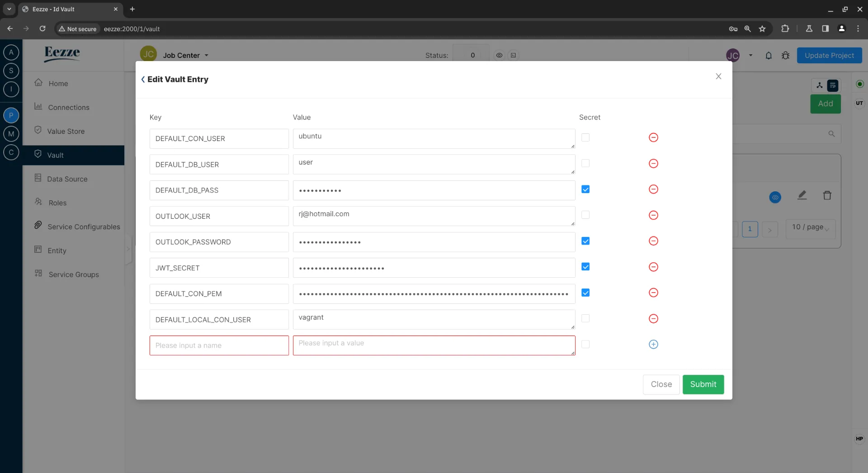Uncheck Secret for DEFAULT_DB_PASS

coord(585,189)
